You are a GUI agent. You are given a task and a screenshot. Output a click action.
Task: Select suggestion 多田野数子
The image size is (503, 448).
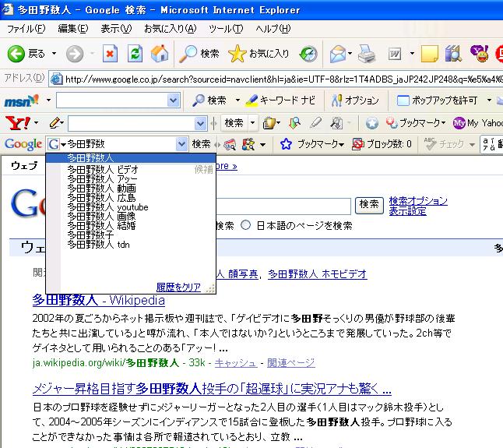click(x=131, y=235)
